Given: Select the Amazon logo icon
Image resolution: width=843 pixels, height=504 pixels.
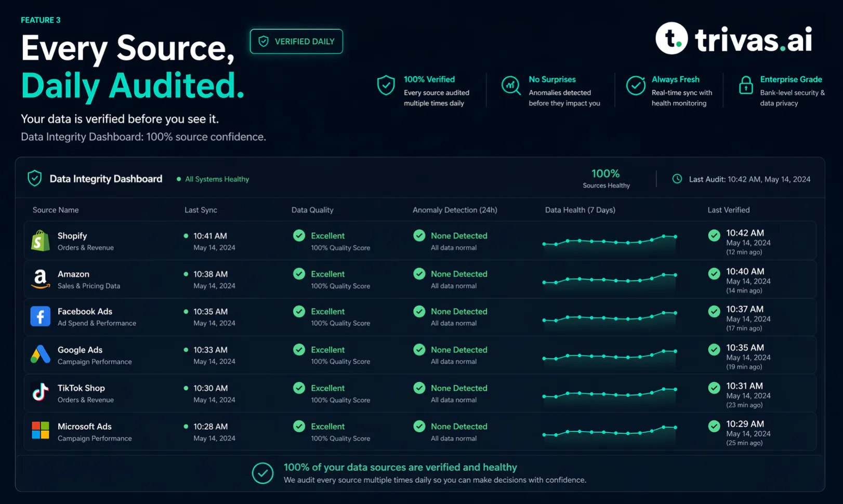Looking at the screenshot, I should [40, 279].
